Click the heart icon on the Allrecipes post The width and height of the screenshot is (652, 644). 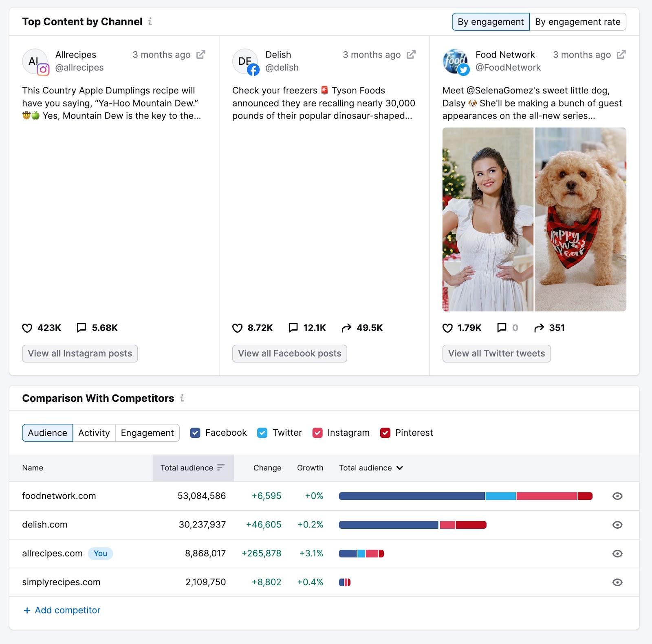tap(27, 327)
